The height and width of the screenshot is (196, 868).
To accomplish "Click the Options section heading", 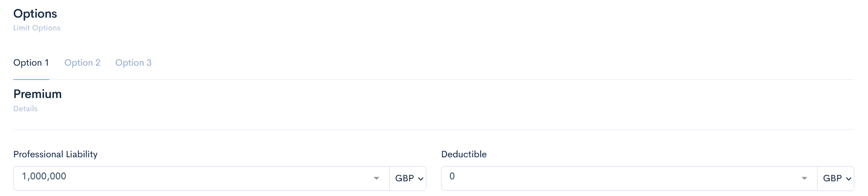I will click(35, 14).
